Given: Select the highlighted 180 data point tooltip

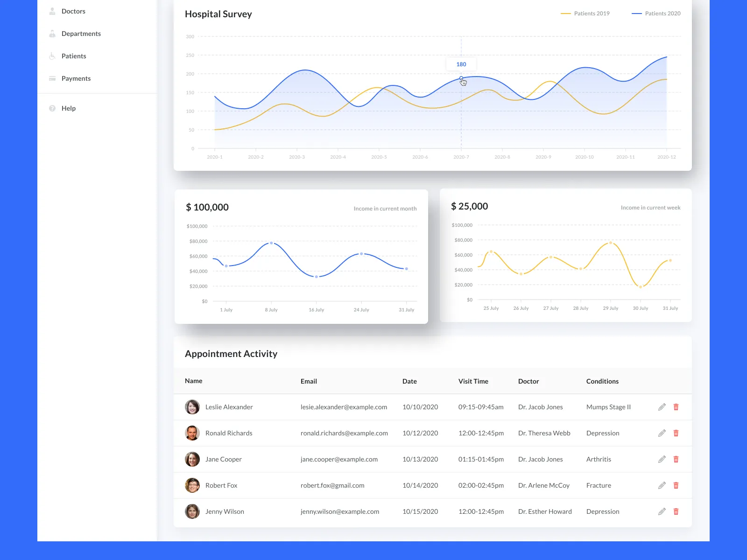Looking at the screenshot, I should (461, 64).
